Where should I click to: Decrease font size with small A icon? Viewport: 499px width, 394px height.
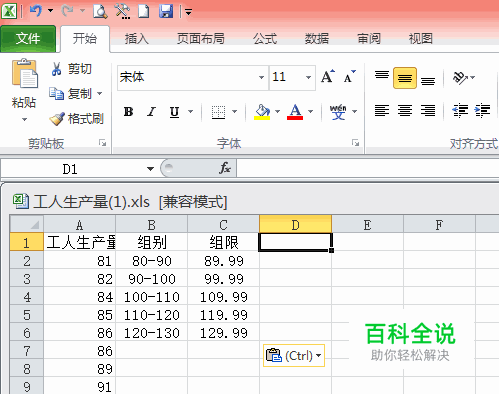pos(350,77)
